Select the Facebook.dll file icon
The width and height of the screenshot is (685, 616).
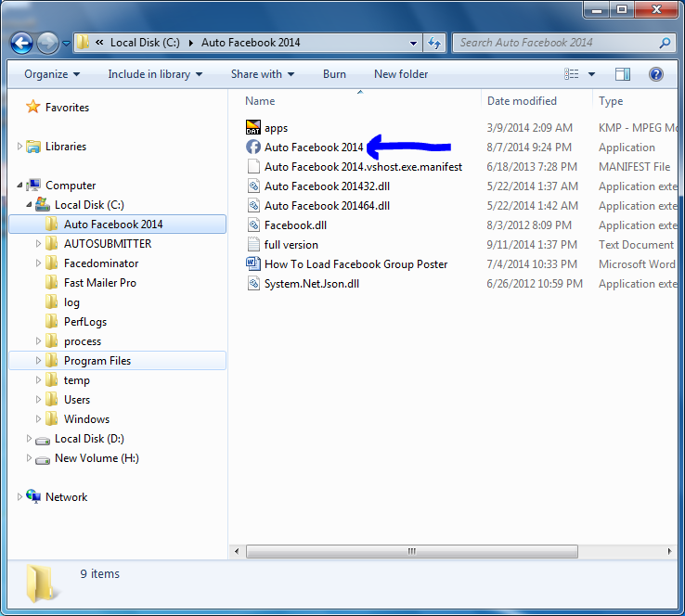[x=253, y=225]
